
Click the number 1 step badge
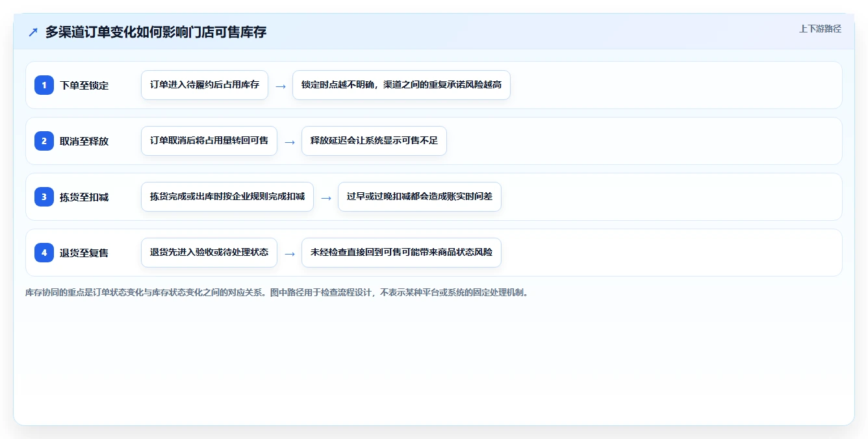coord(44,85)
